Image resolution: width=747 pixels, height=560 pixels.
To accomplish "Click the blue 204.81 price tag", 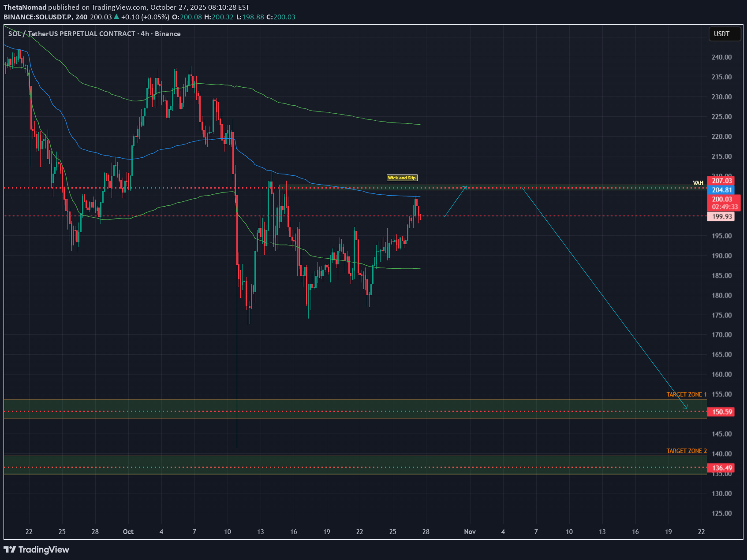I will click(x=721, y=190).
